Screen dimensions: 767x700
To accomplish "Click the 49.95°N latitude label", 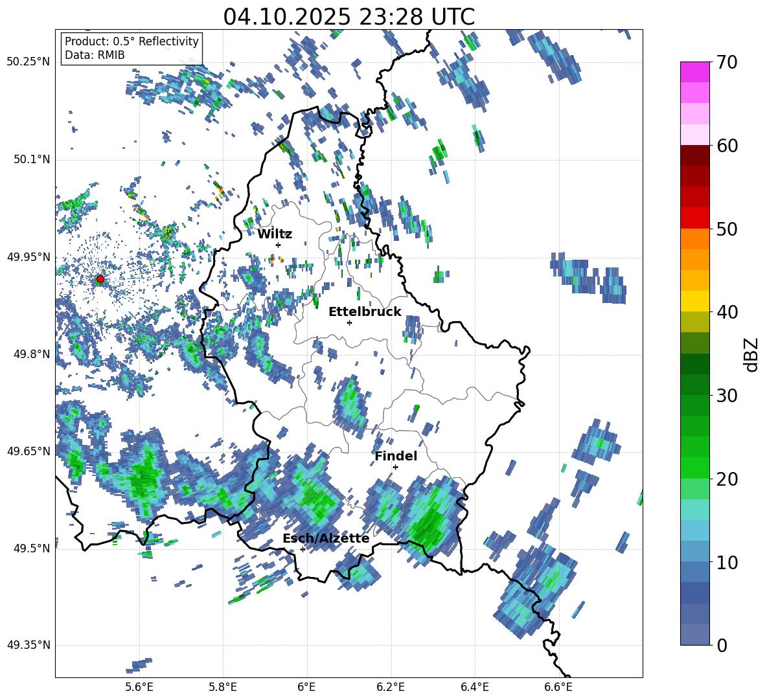I will coord(29,256).
